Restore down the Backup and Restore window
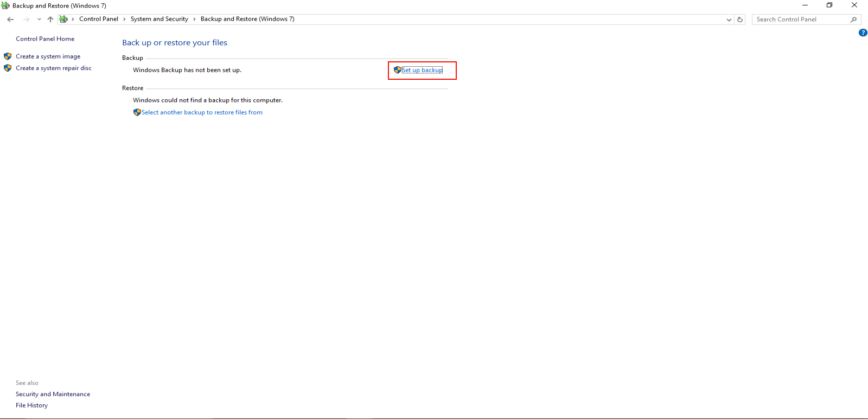The width and height of the screenshot is (868, 419). [829, 5]
